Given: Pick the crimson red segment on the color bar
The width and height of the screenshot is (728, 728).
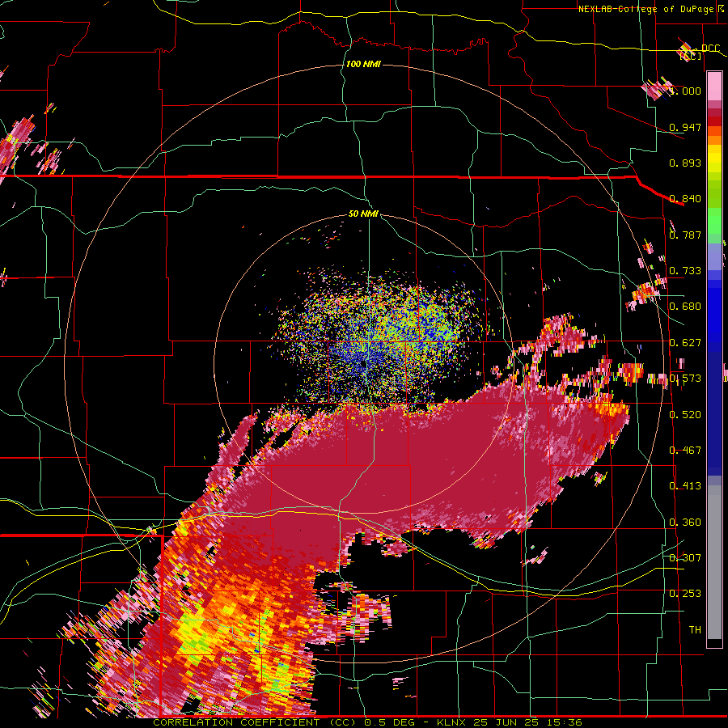Looking at the screenshot, I should [x=714, y=112].
